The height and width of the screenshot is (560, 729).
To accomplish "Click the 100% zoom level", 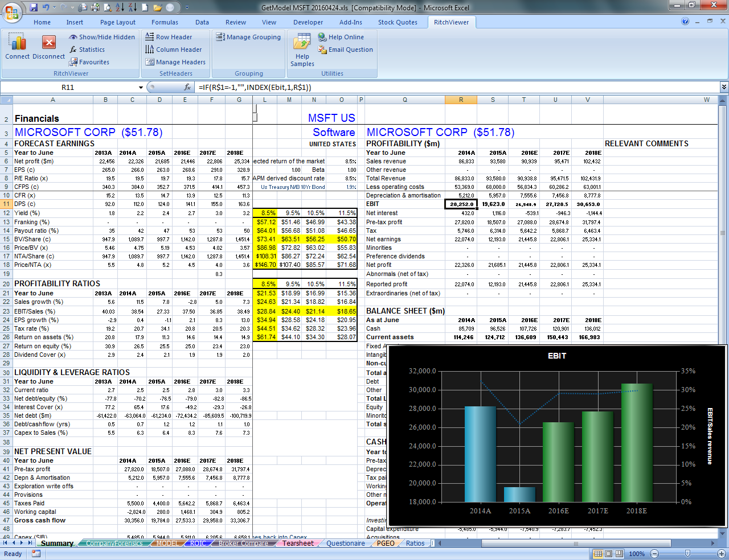I will [x=637, y=554].
